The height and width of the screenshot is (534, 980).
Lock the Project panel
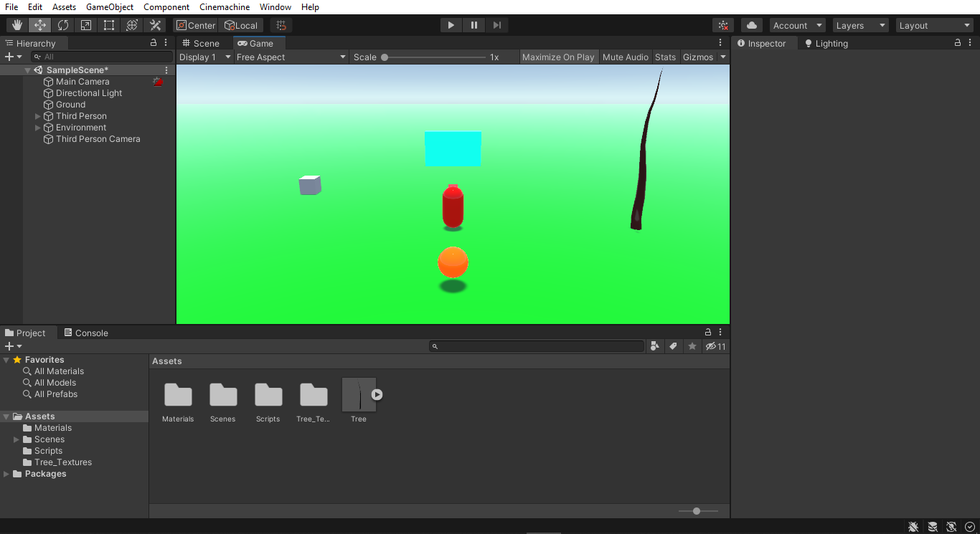[x=708, y=333]
